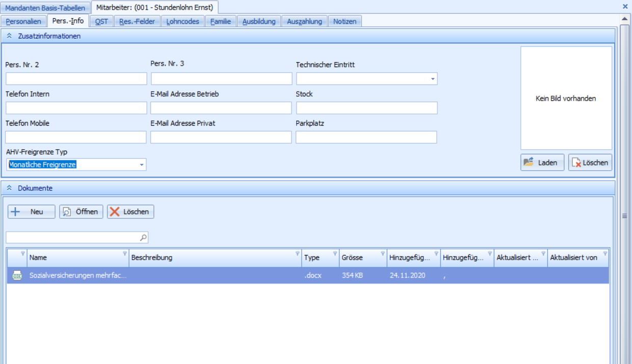Image resolution: width=632 pixels, height=364 pixels.
Task: Open the Technischer Eintritt date dropdown
Action: click(x=433, y=79)
